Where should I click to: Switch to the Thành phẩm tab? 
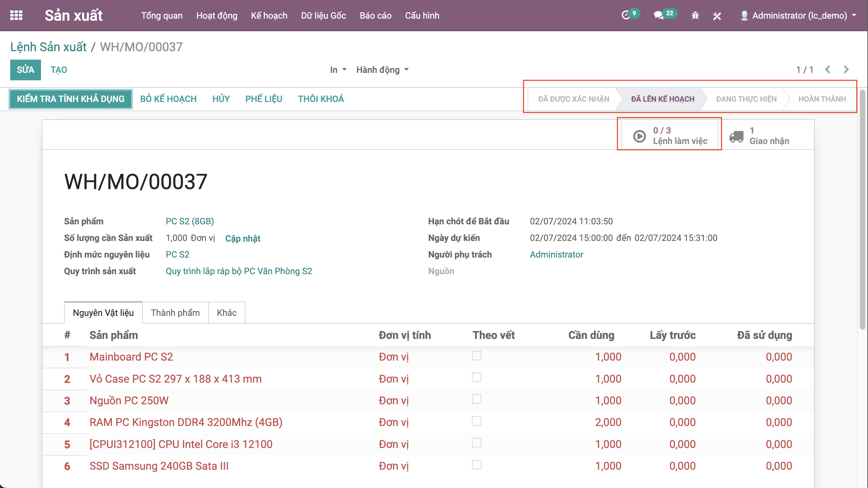point(175,312)
